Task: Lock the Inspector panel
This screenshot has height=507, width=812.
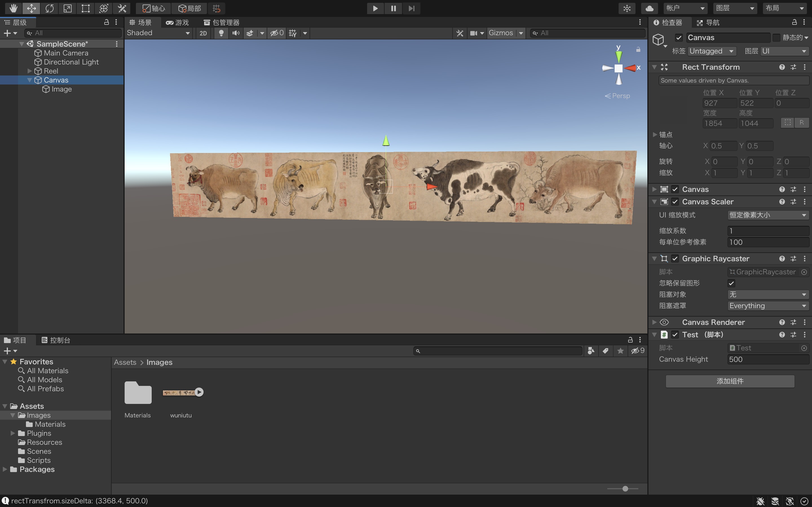Action: point(794,22)
